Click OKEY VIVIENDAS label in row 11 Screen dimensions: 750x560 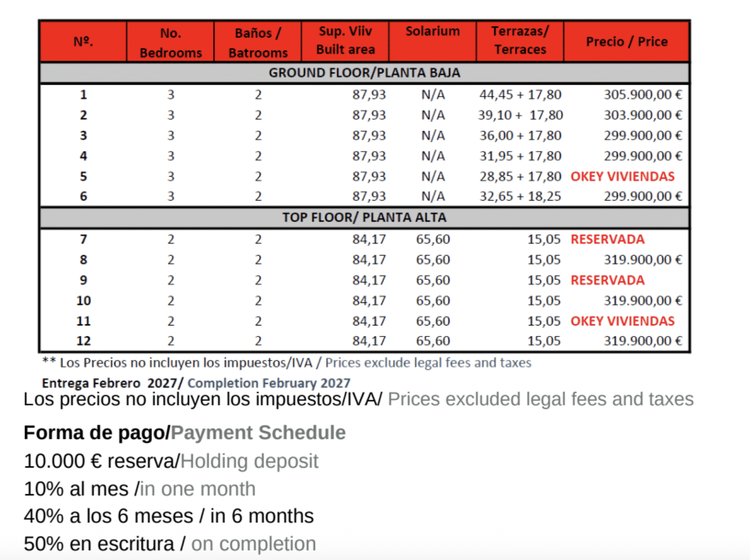click(622, 321)
